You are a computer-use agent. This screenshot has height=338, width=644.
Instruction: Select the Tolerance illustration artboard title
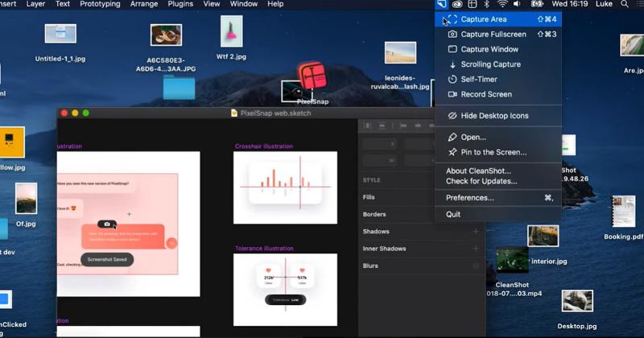(264, 249)
